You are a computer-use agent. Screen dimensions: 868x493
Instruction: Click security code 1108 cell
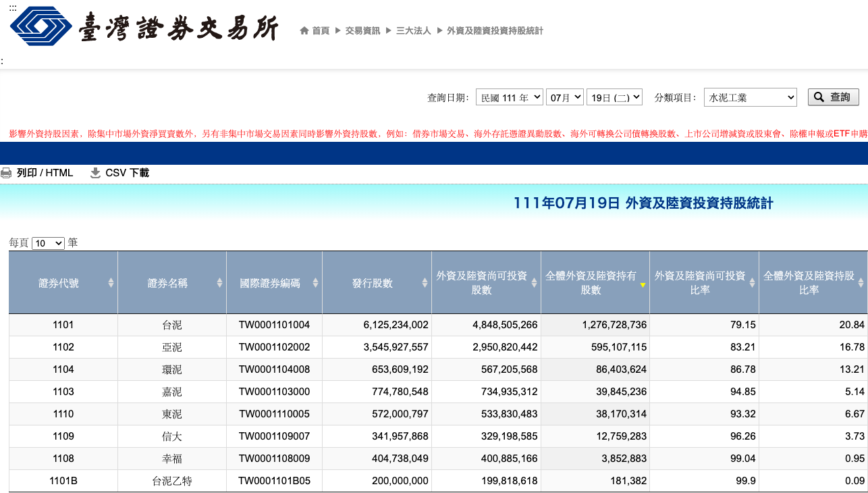63,459
